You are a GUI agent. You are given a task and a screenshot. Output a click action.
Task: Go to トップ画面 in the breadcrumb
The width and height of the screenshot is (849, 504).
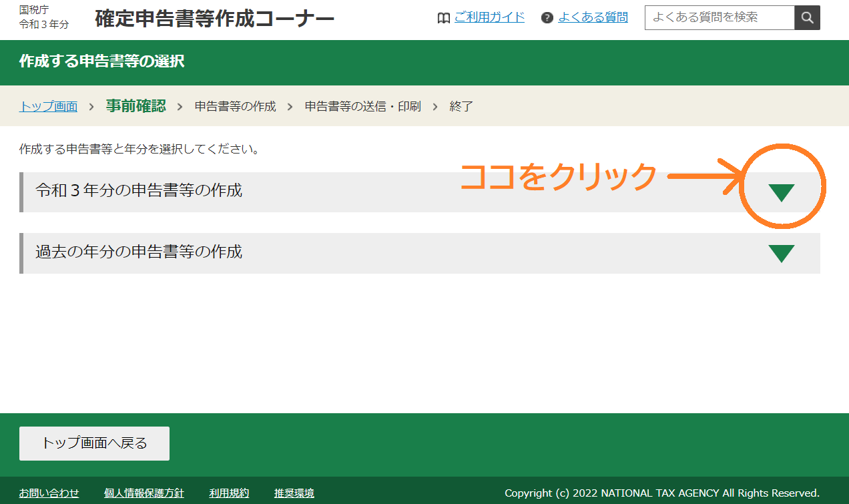pos(48,107)
